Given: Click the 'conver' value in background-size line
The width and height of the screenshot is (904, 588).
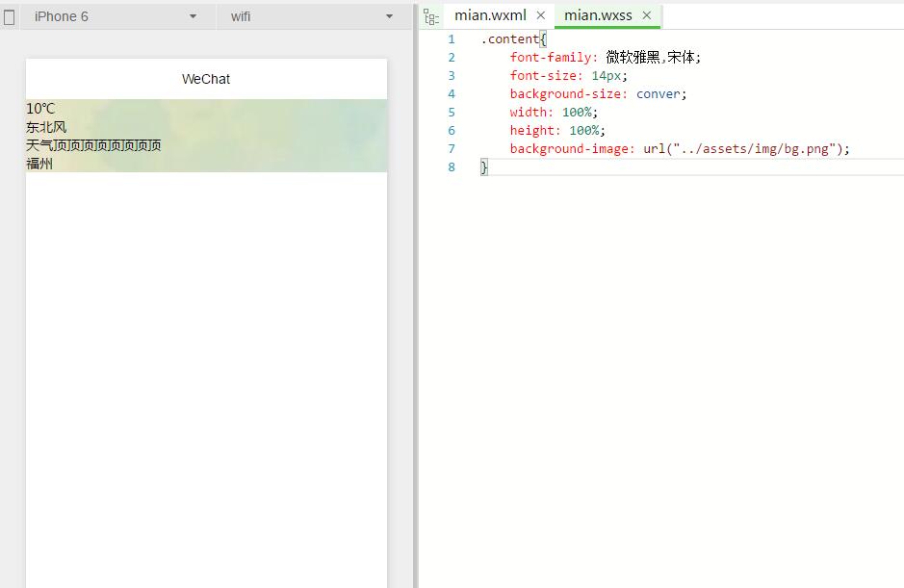Looking at the screenshot, I should pyautogui.click(x=659, y=94).
